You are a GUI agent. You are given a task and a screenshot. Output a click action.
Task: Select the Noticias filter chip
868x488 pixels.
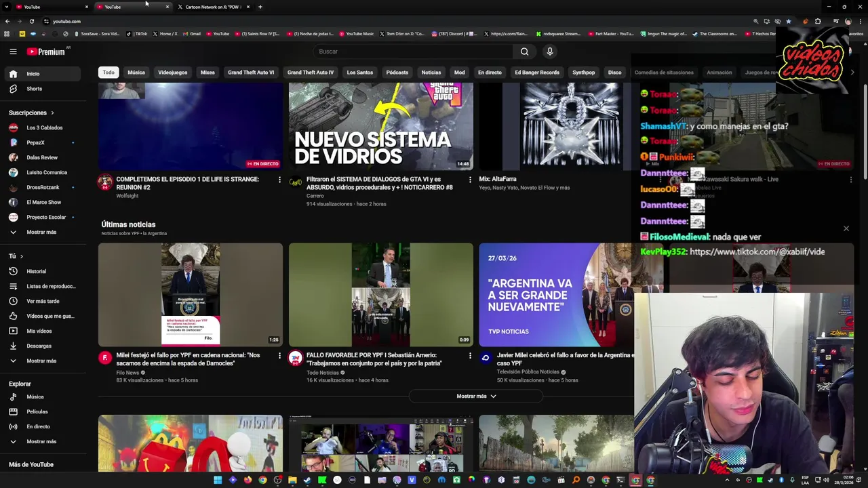(x=431, y=73)
